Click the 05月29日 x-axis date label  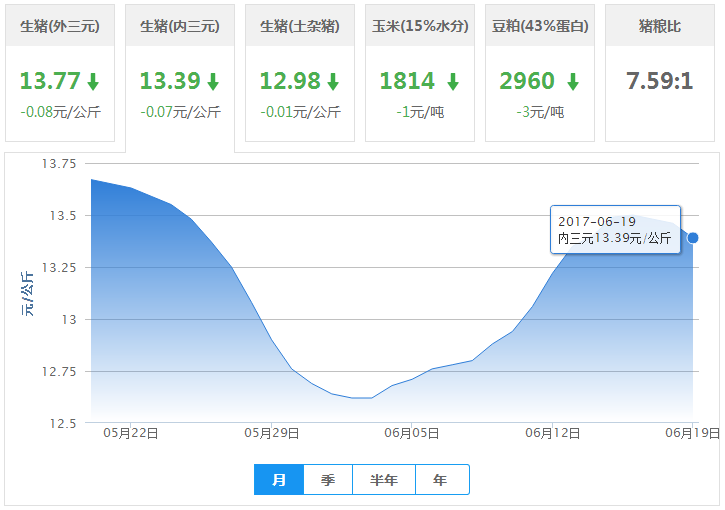coord(272,433)
